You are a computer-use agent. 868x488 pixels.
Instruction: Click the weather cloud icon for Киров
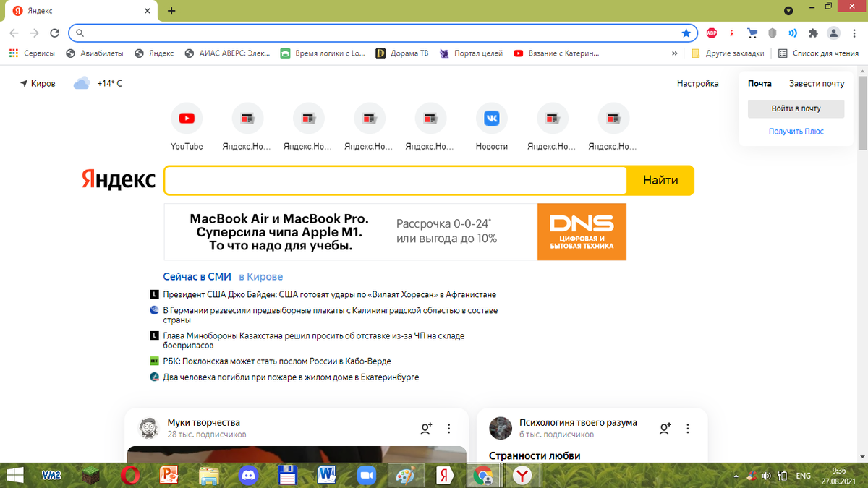point(80,82)
